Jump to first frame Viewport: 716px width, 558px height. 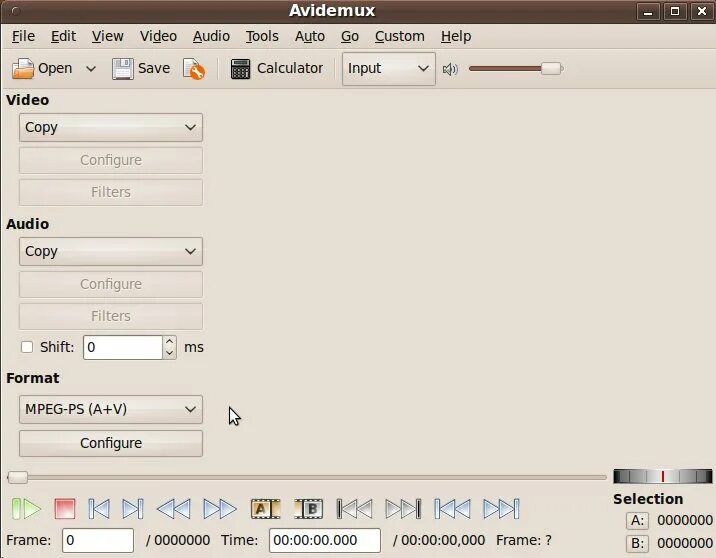[x=453, y=509]
